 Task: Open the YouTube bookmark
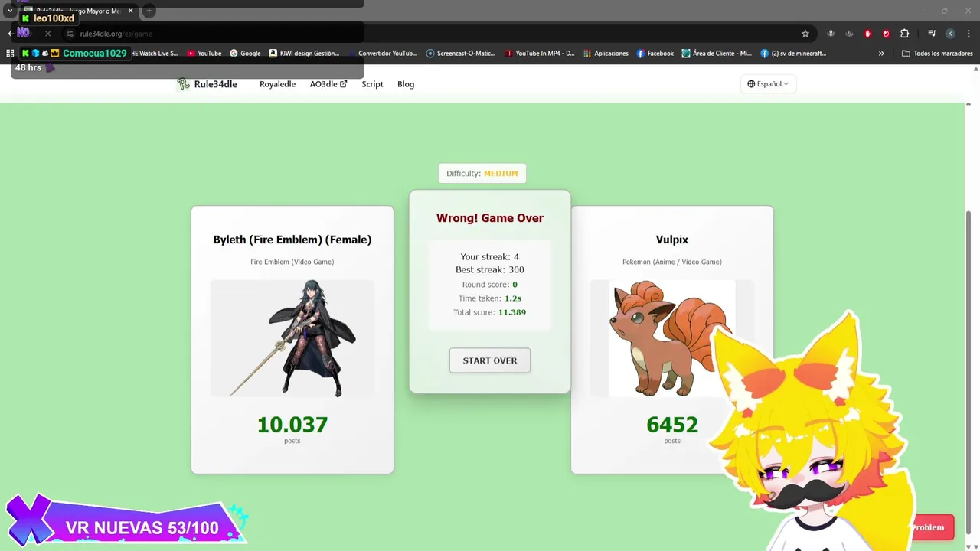(204, 54)
